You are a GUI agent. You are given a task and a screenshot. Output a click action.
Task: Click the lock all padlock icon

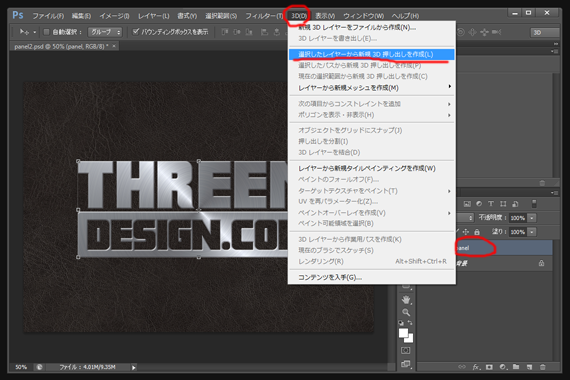[x=477, y=232]
